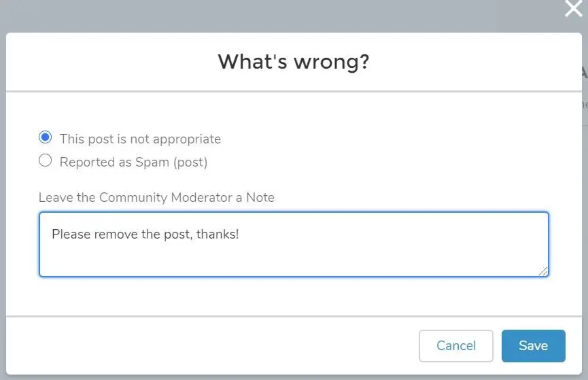This screenshot has width=588, height=380.
Task: Click the "Reported as Spam (post)" label text
Action: [133, 162]
